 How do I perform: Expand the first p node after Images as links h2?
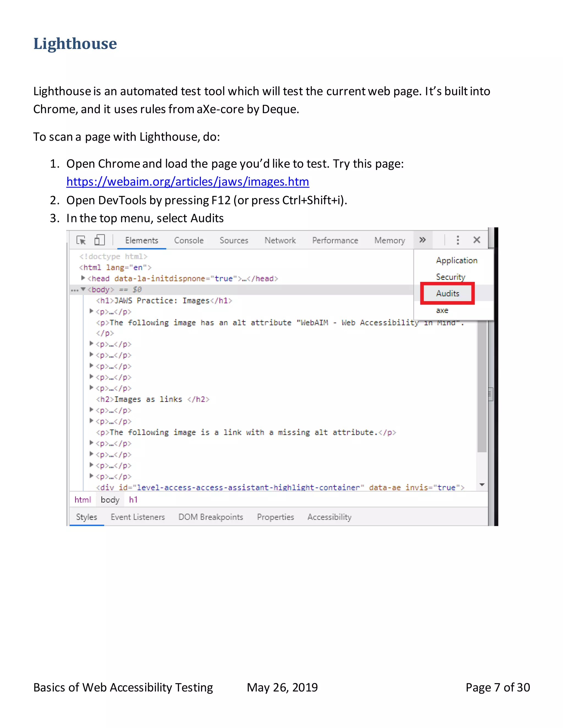[x=91, y=410]
